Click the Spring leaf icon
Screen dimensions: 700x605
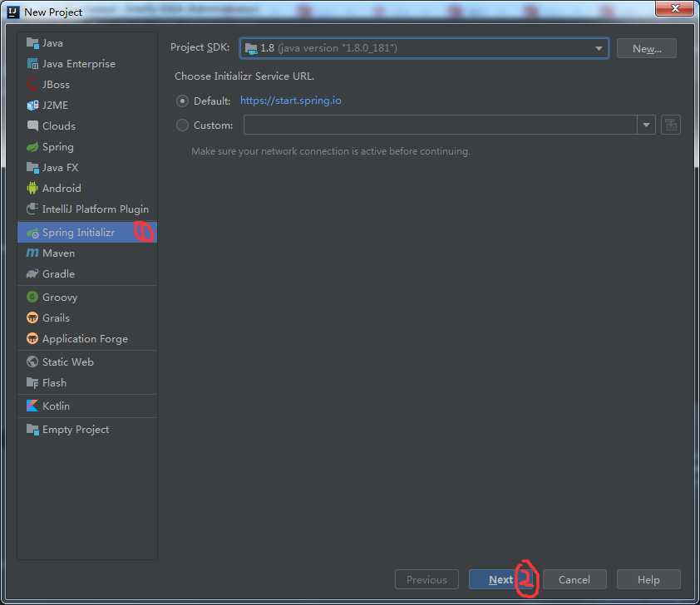click(32, 147)
